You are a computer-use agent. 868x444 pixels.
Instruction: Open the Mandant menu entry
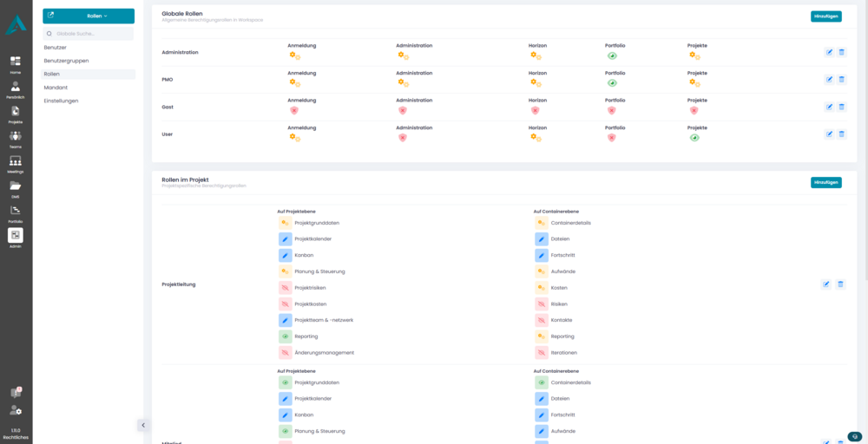coord(56,88)
